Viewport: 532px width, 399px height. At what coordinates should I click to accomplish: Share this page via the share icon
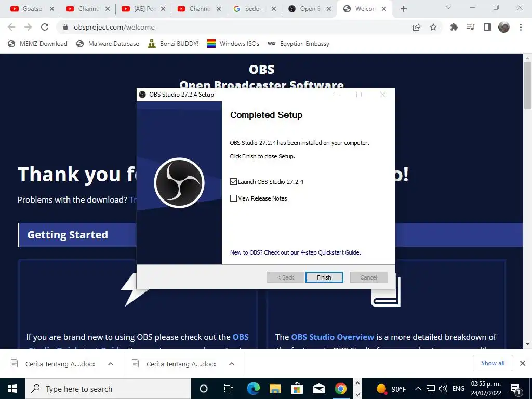point(417,27)
